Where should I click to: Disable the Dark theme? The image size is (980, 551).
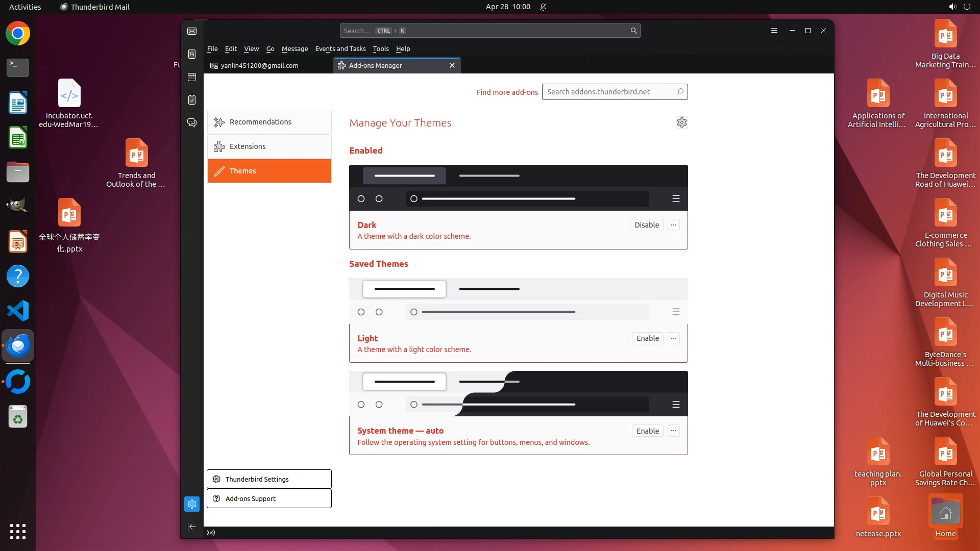646,225
